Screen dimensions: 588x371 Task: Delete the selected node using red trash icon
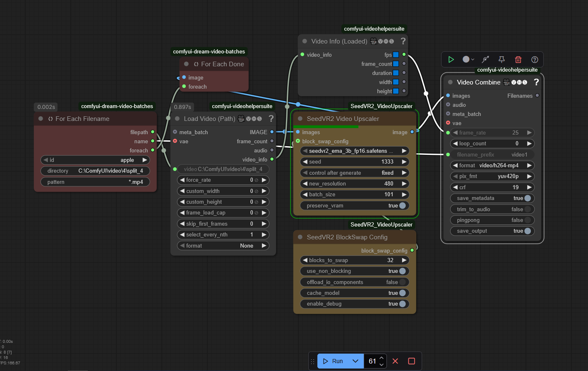pyautogui.click(x=518, y=60)
